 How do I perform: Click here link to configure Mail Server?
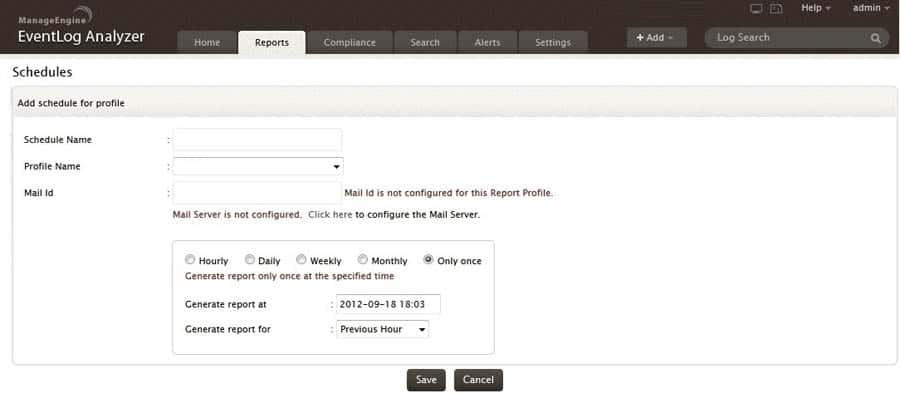330,215
